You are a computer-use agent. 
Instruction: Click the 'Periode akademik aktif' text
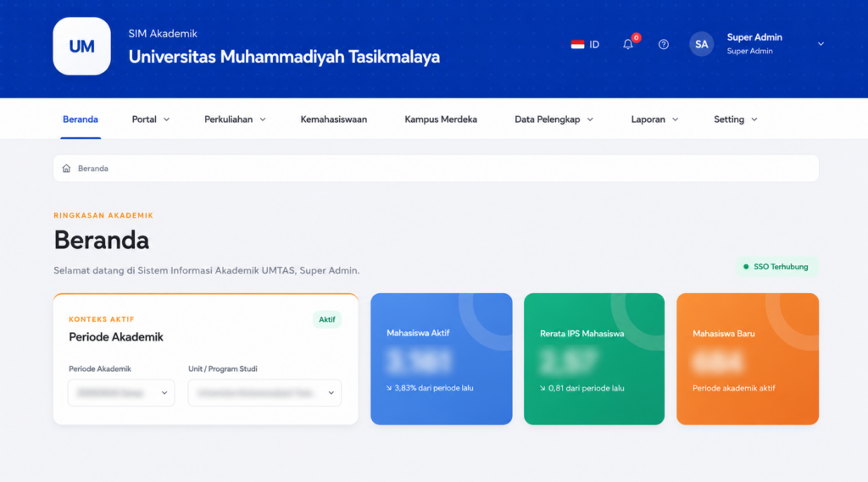click(x=733, y=388)
